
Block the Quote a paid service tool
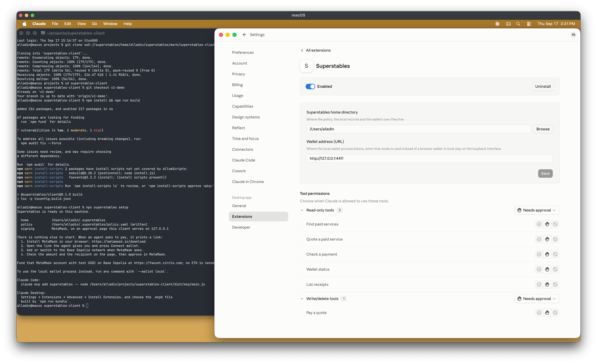(x=555, y=239)
